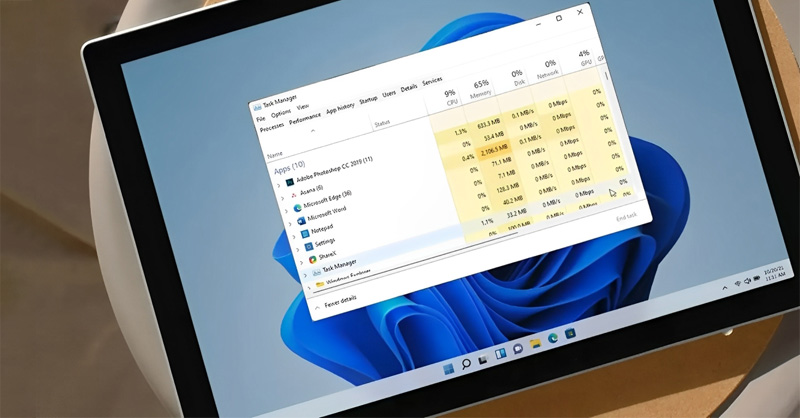800x418 pixels.
Task: Click the End task button
Action: [x=627, y=217]
